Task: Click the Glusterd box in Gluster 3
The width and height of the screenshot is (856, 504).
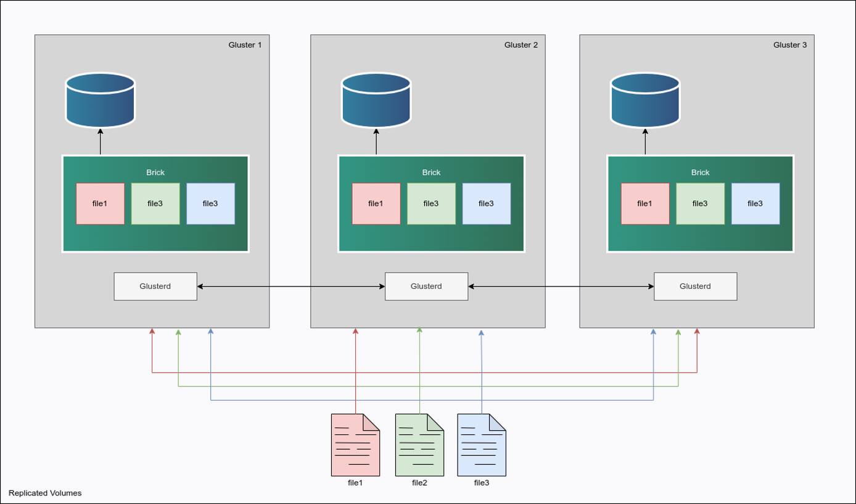Action: click(695, 286)
